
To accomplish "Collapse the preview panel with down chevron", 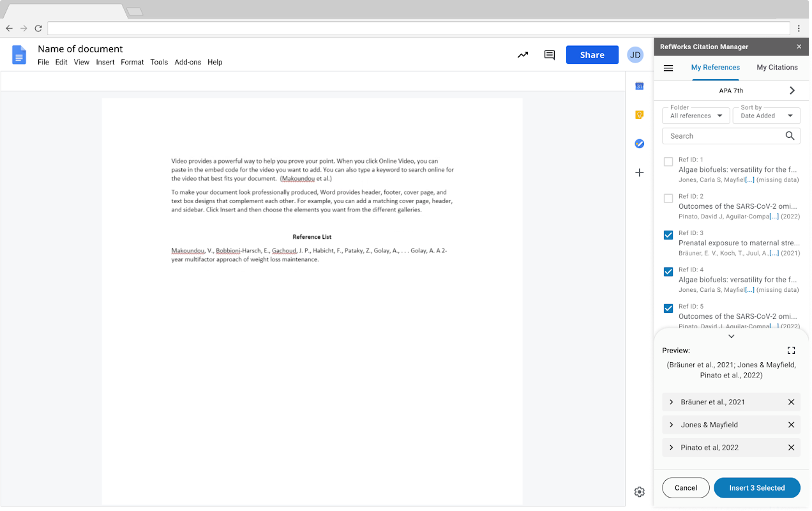I will point(732,337).
